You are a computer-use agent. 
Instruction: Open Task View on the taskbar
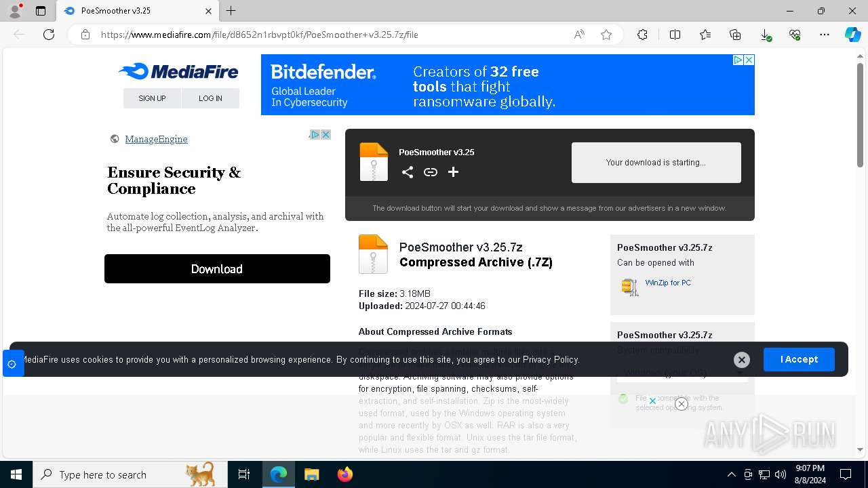point(244,474)
